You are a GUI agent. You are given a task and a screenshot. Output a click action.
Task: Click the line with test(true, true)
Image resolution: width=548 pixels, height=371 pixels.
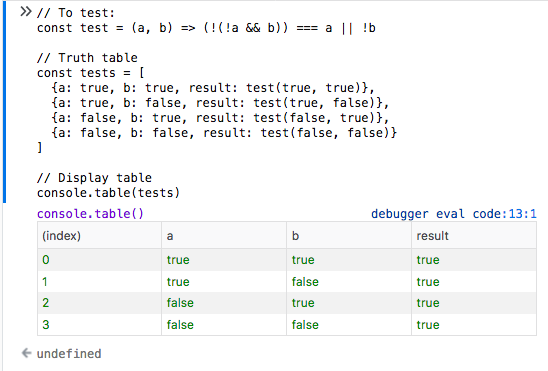tap(213, 88)
